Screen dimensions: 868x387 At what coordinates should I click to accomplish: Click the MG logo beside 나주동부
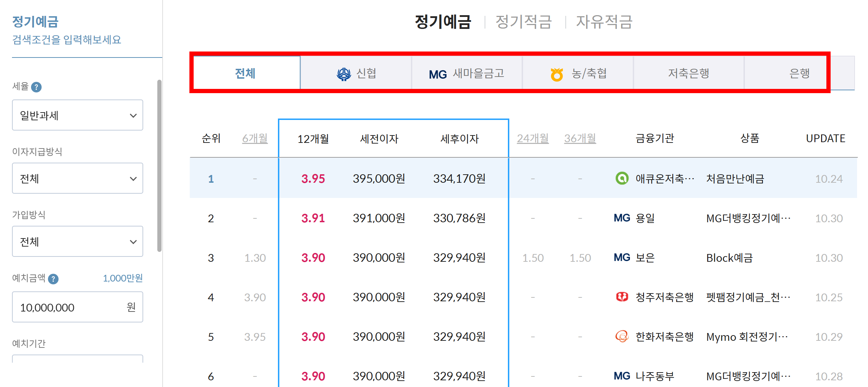(x=622, y=376)
